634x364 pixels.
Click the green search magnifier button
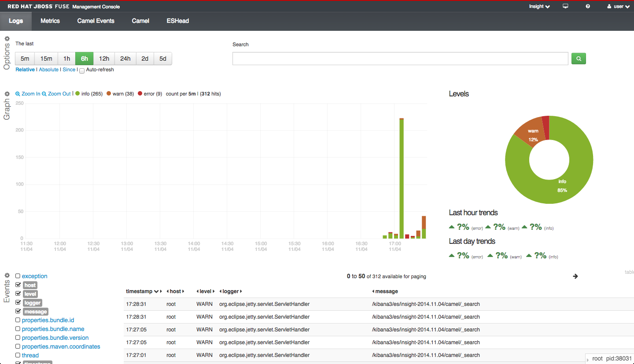click(x=579, y=59)
